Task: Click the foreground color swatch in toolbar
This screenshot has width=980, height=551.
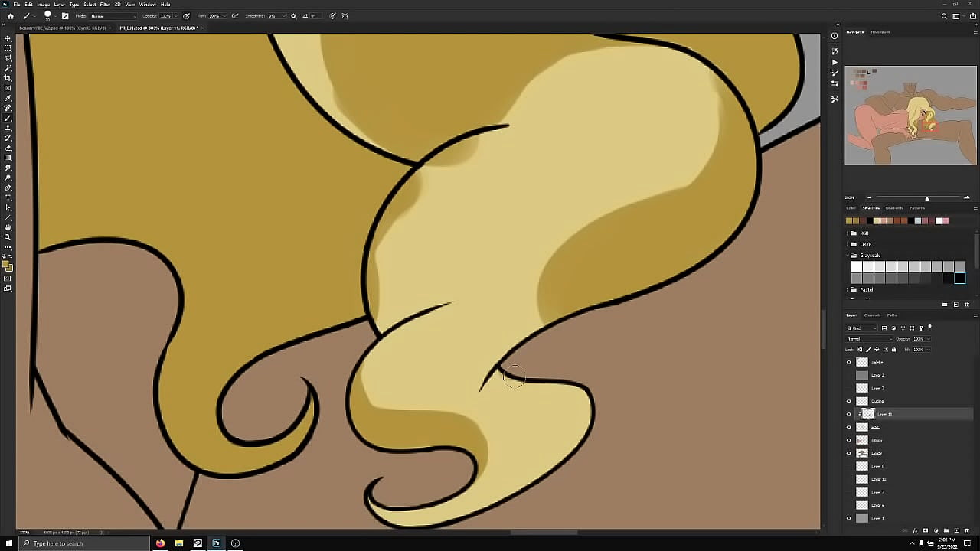Action: point(6,265)
